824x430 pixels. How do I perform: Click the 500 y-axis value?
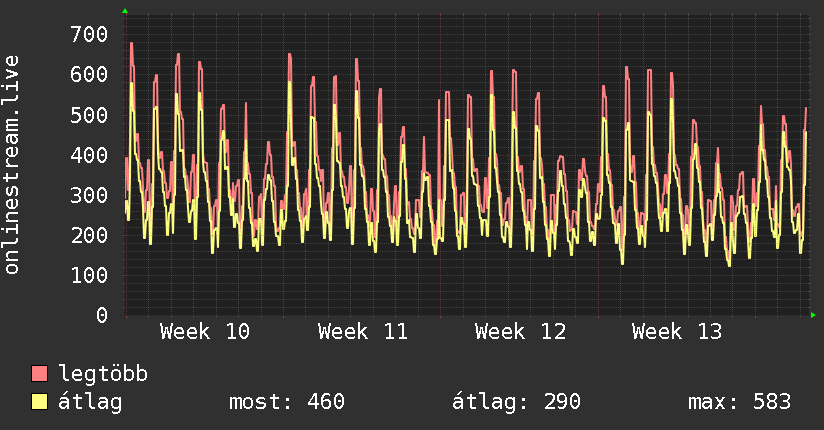[89, 115]
